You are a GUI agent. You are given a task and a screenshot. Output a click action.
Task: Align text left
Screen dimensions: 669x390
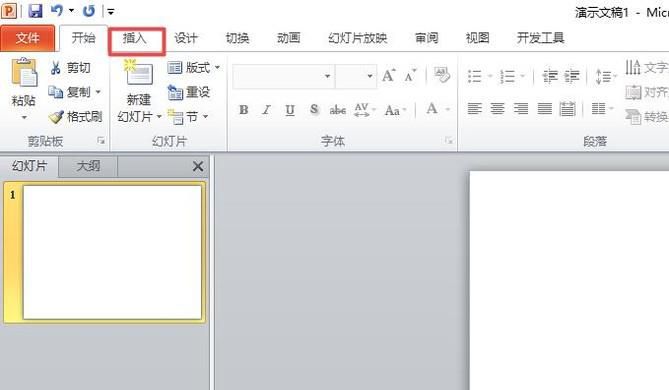point(474,109)
